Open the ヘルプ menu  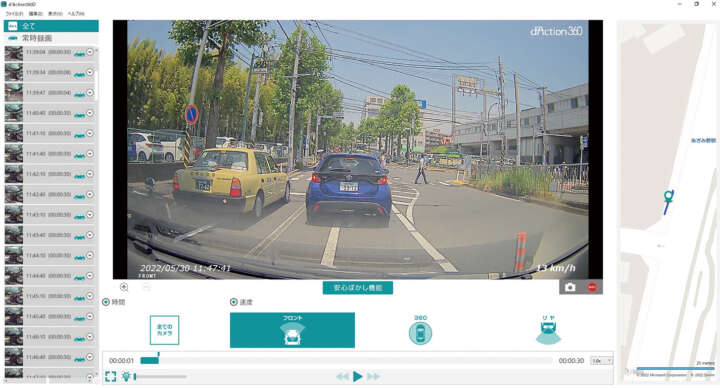click(x=76, y=14)
